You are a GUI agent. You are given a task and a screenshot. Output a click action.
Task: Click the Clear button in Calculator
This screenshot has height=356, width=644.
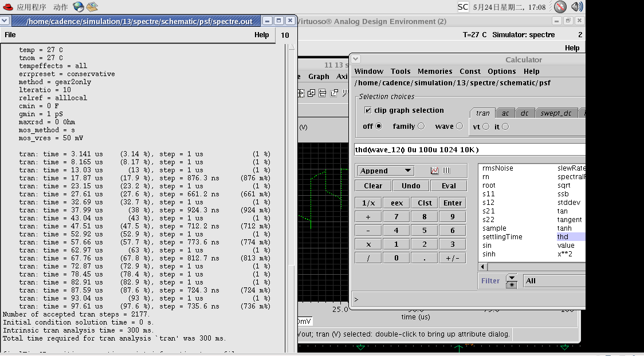(x=373, y=186)
